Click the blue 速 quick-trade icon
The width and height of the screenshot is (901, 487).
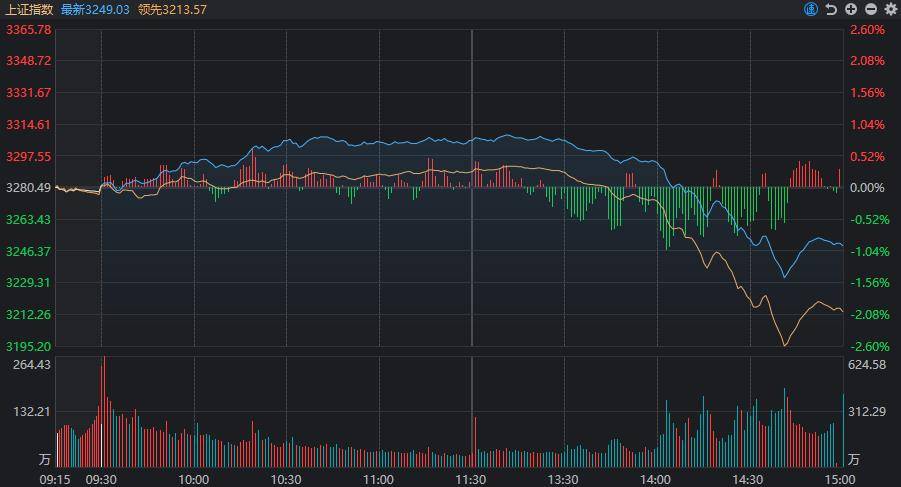pyautogui.click(x=811, y=9)
